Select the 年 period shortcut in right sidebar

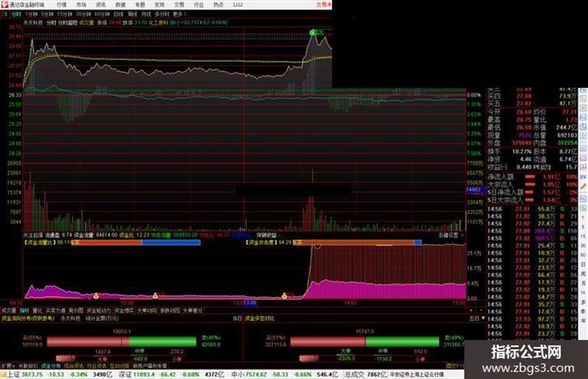coord(583,321)
